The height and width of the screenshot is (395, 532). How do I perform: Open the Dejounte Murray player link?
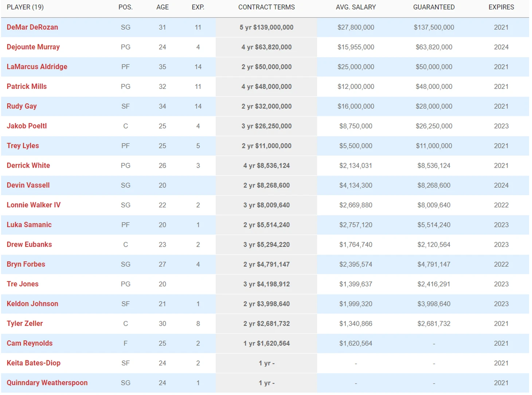tap(33, 47)
